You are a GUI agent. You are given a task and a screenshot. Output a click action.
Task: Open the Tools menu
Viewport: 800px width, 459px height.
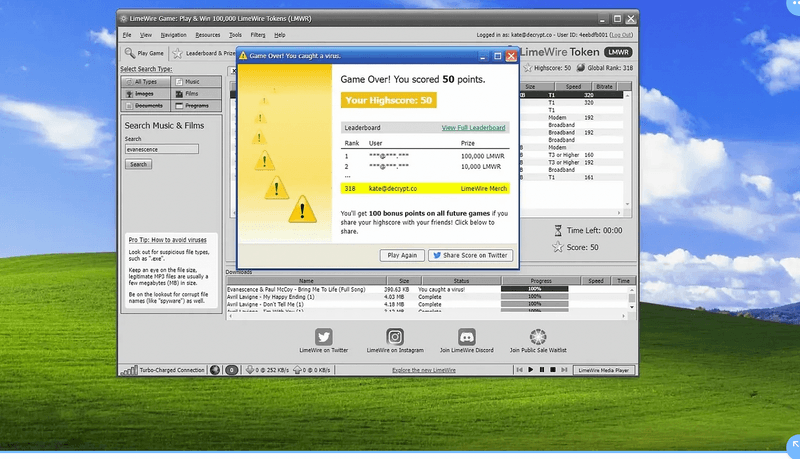pos(235,35)
